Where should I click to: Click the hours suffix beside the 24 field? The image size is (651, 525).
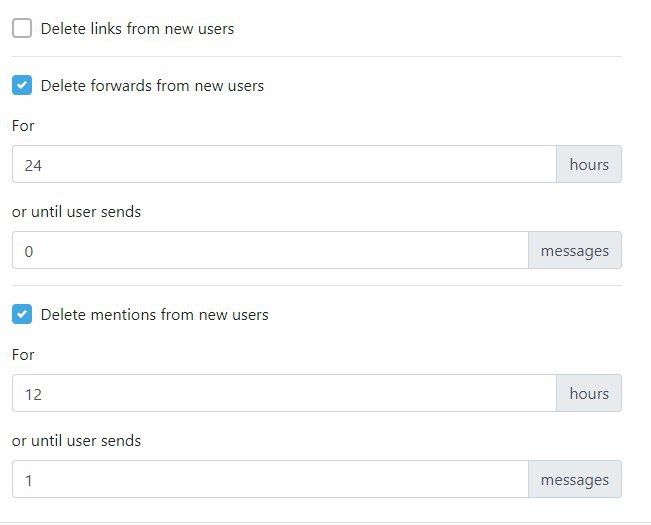589,164
